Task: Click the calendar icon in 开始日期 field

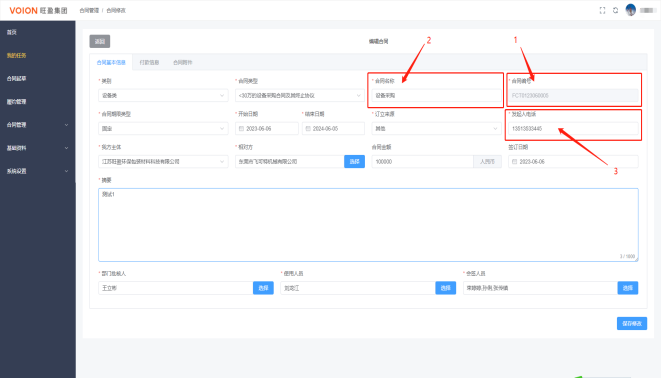Action: pos(242,129)
